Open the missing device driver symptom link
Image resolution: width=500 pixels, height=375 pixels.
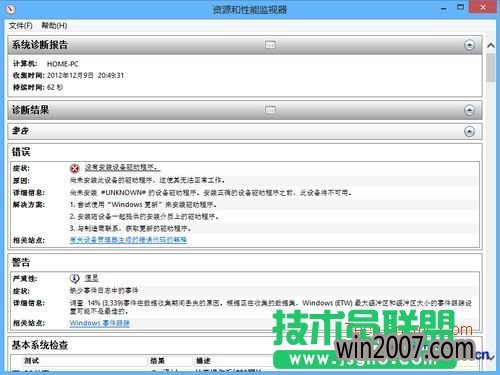point(122,167)
